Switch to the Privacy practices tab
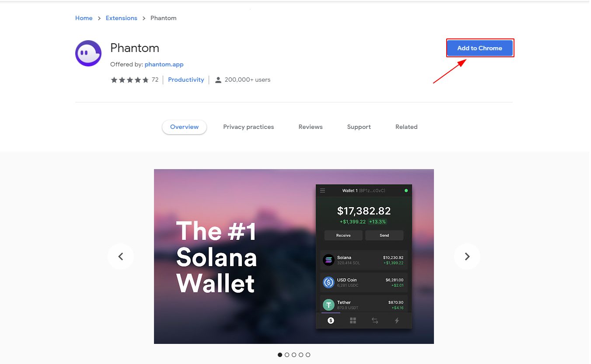The image size is (591, 364). (248, 127)
